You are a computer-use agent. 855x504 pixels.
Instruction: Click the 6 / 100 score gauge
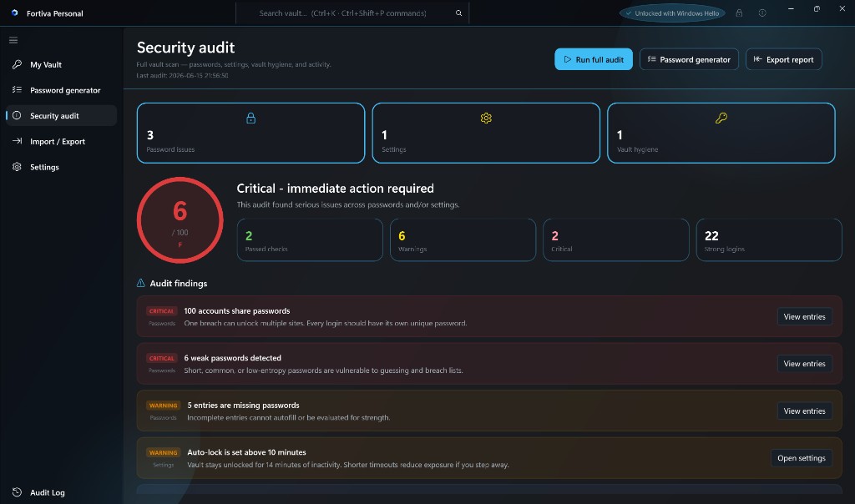[x=180, y=220]
